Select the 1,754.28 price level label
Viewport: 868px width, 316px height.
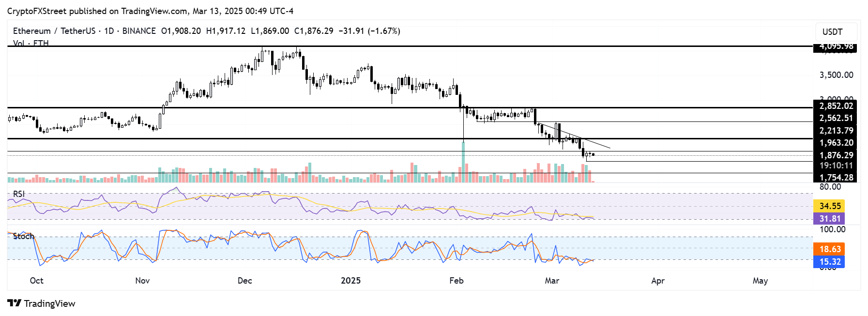(x=835, y=178)
